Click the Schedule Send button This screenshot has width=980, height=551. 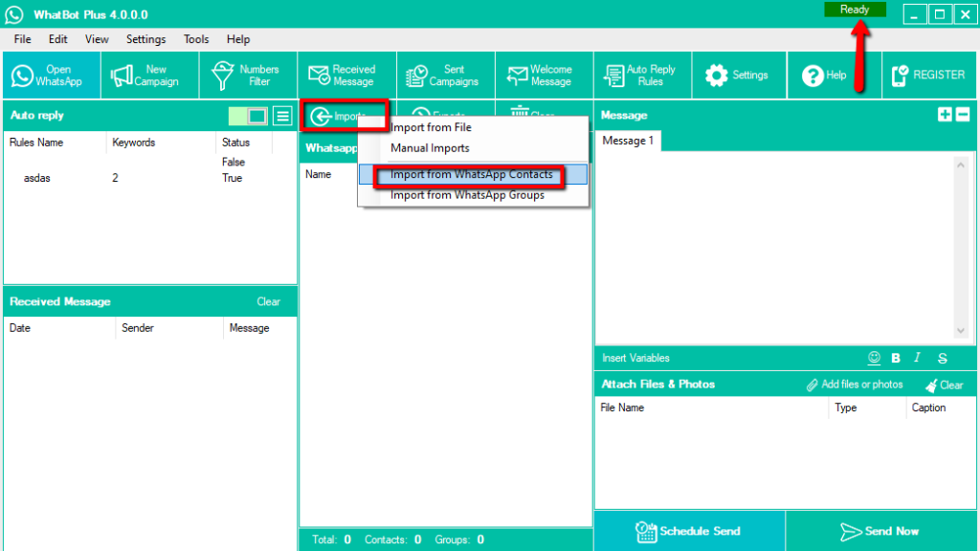click(689, 531)
